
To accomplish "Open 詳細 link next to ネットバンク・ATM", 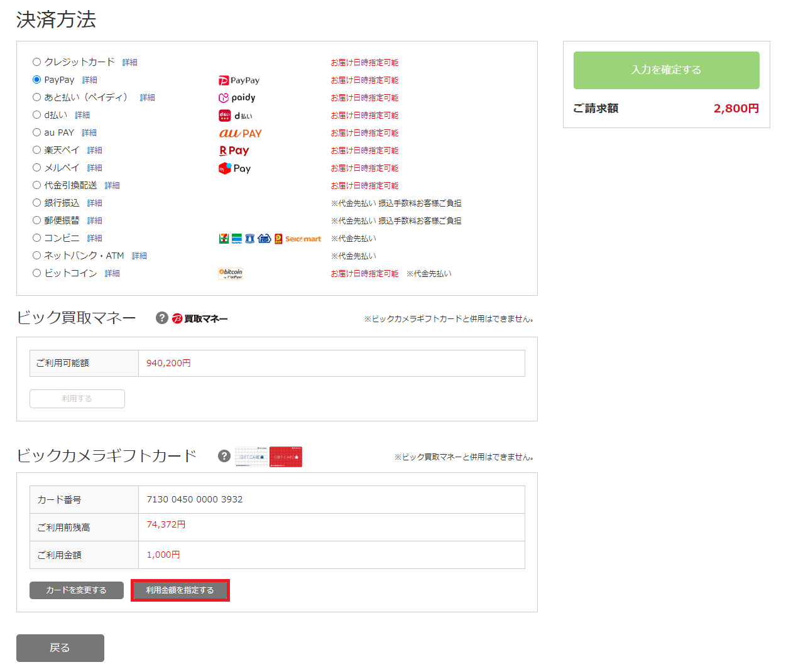I will pyautogui.click(x=139, y=256).
